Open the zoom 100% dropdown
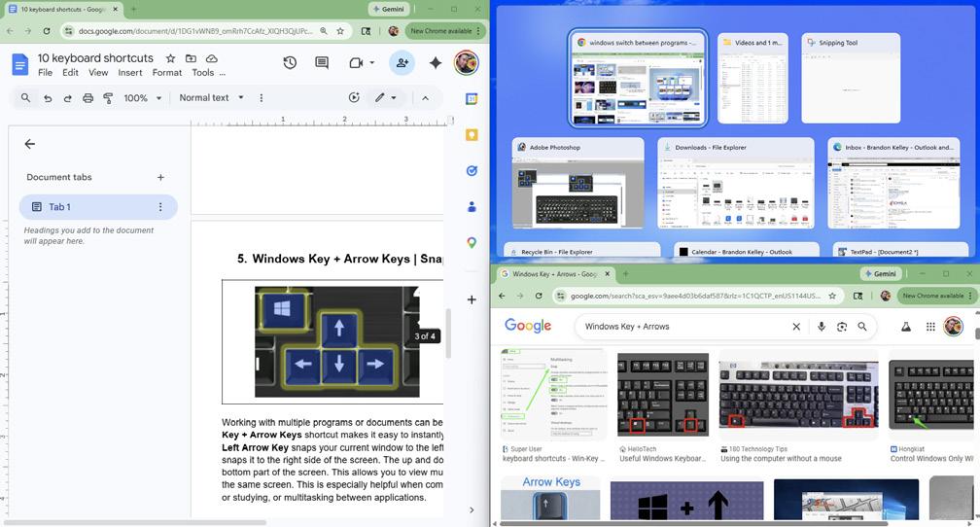The width and height of the screenshot is (980, 527). (x=143, y=98)
